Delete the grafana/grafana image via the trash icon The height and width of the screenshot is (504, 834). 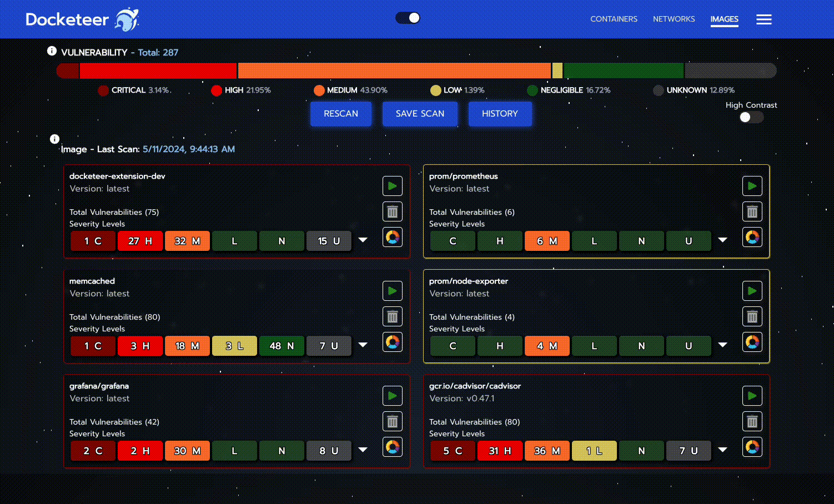point(393,421)
